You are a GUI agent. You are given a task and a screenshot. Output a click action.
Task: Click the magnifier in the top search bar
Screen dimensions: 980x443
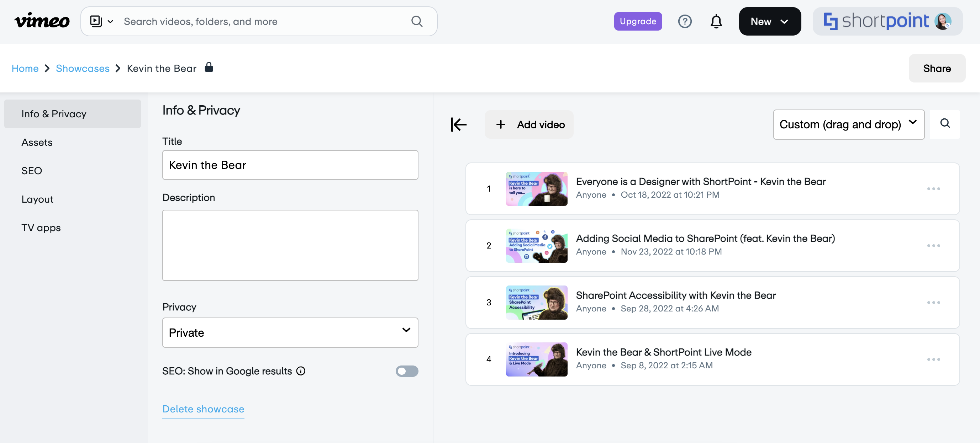pyautogui.click(x=417, y=21)
